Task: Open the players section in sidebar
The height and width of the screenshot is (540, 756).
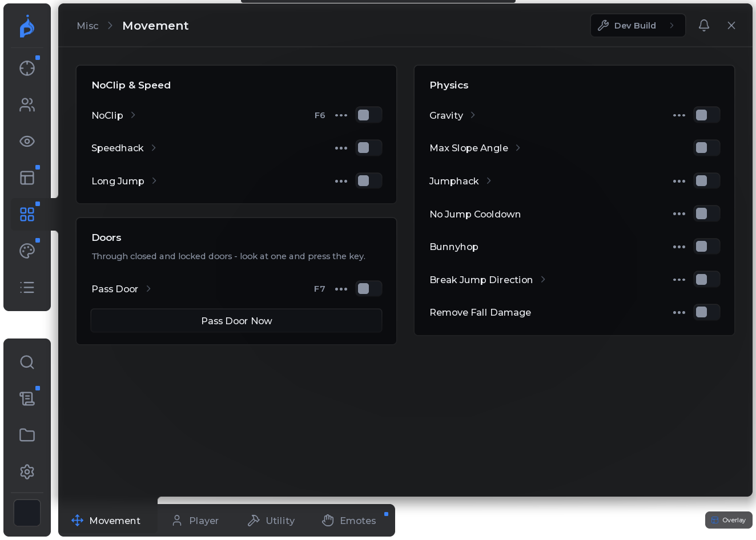Action: [x=27, y=104]
